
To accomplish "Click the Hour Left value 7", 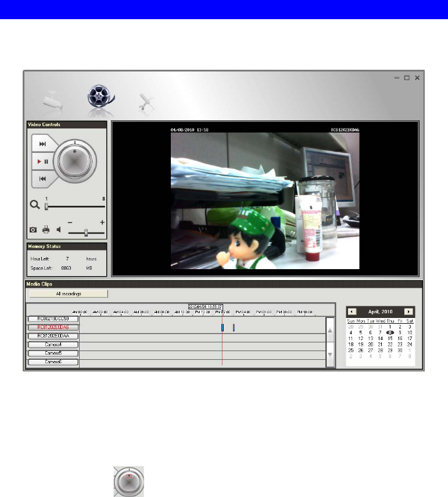I will (x=67, y=259).
